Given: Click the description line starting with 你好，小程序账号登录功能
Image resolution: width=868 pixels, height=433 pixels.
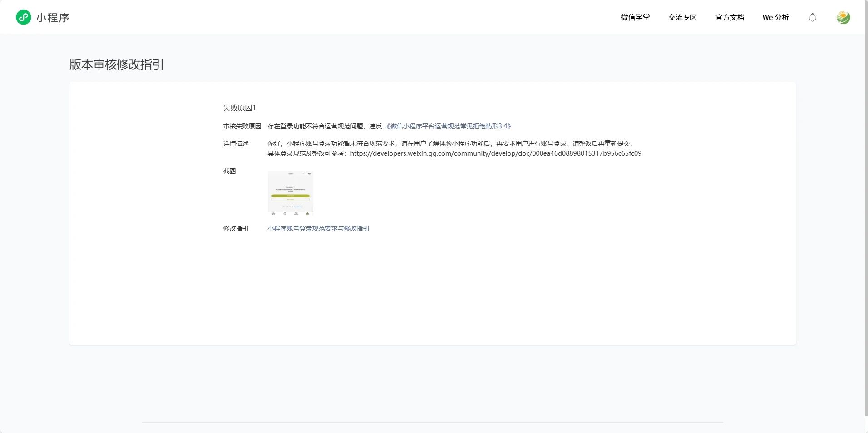Looking at the screenshot, I should 450,143.
